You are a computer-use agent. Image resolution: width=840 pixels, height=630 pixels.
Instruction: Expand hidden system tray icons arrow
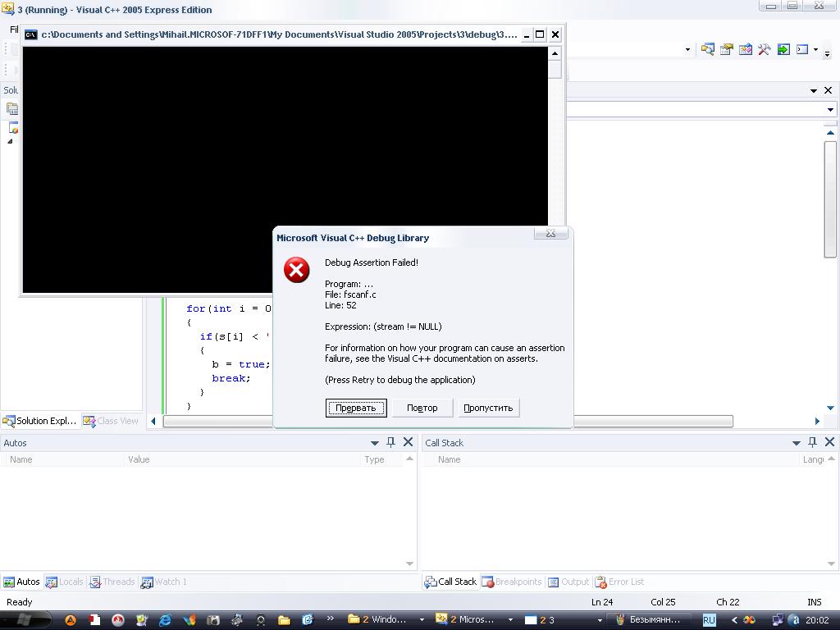[x=734, y=620]
